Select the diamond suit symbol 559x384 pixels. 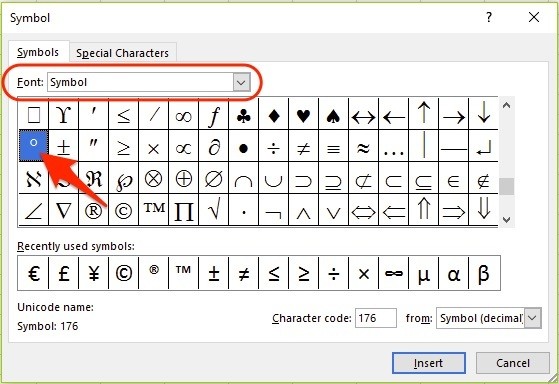pos(273,113)
